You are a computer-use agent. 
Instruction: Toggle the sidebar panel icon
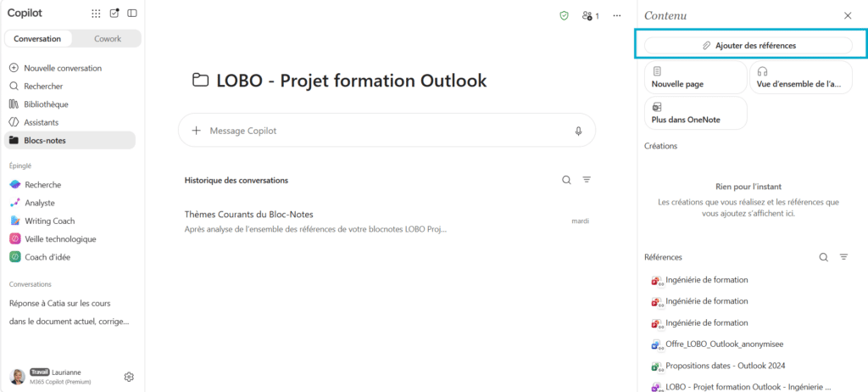131,14
